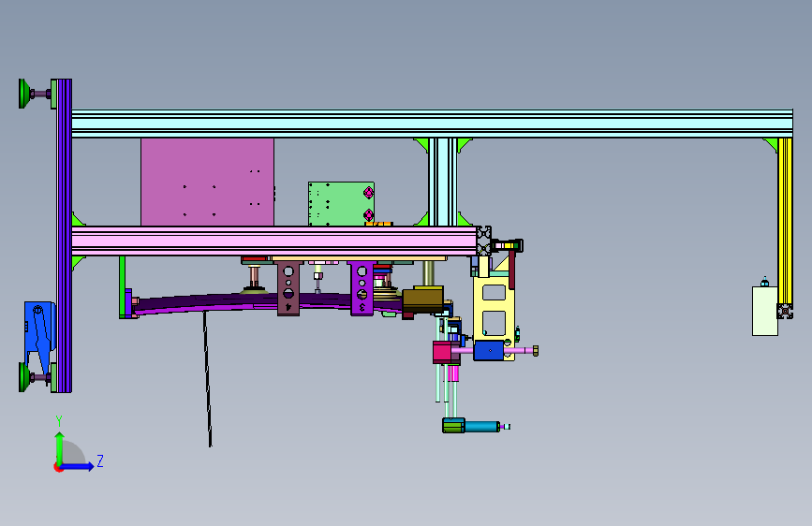Select the top-left green foot pad
812x526 pixels.
click(22, 94)
